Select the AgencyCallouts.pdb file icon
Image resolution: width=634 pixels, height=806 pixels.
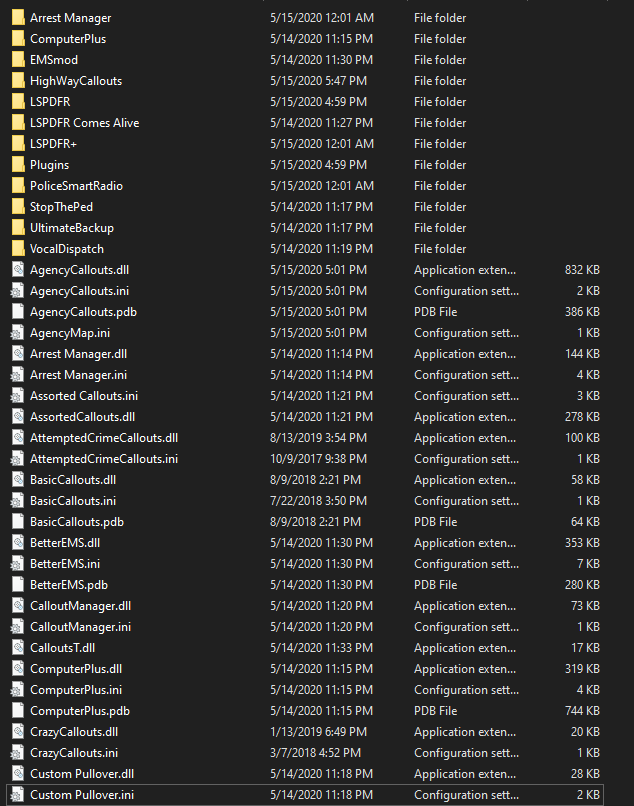18,312
